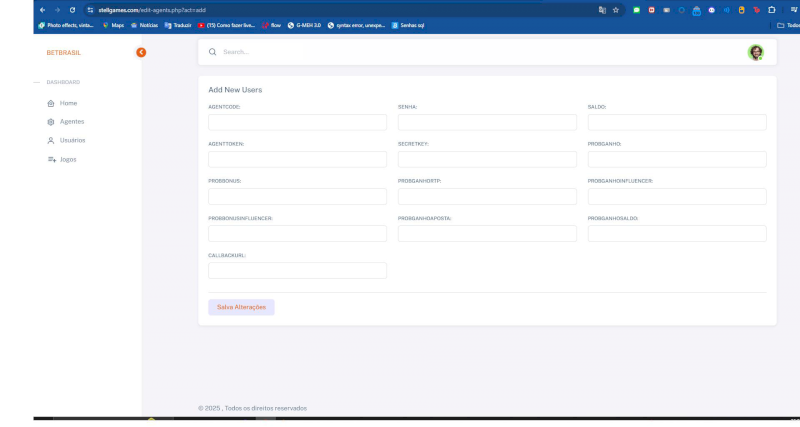Click the red Tp extension icon
800x427 pixels.
(757, 10)
